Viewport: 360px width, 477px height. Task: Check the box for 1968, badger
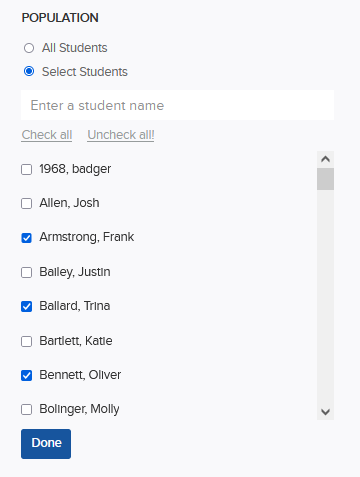(26, 169)
